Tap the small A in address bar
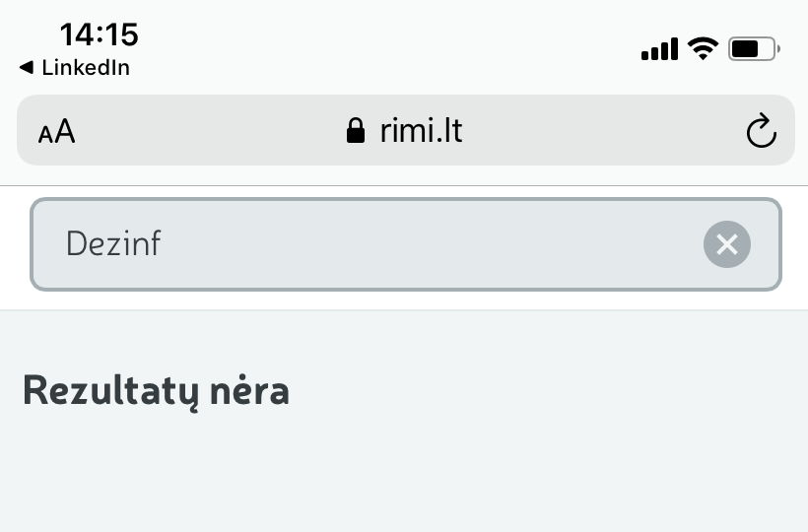Screen dimensions: 808x532 tap(44, 134)
